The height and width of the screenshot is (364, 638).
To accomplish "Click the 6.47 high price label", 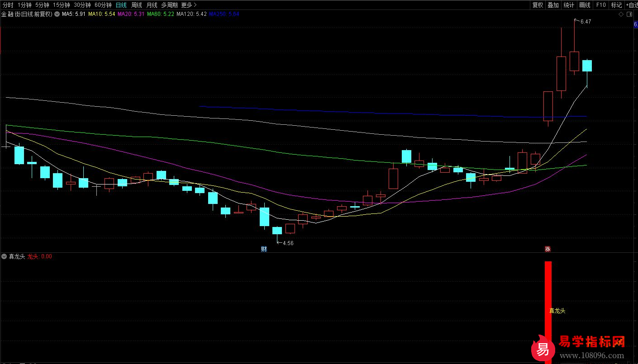I will tap(586, 22).
